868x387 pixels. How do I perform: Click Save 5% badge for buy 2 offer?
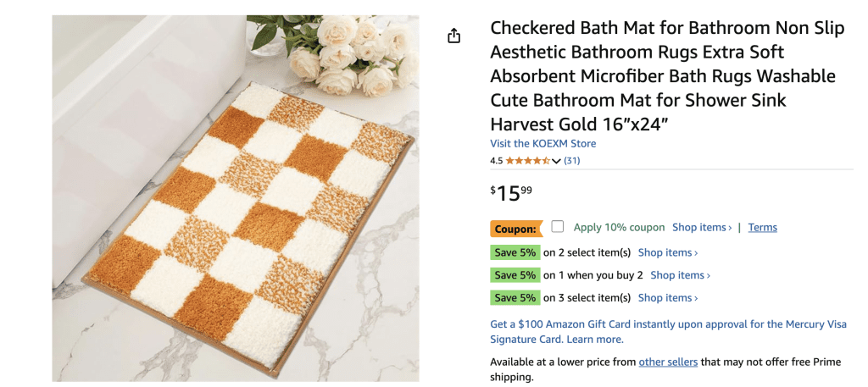click(515, 274)
